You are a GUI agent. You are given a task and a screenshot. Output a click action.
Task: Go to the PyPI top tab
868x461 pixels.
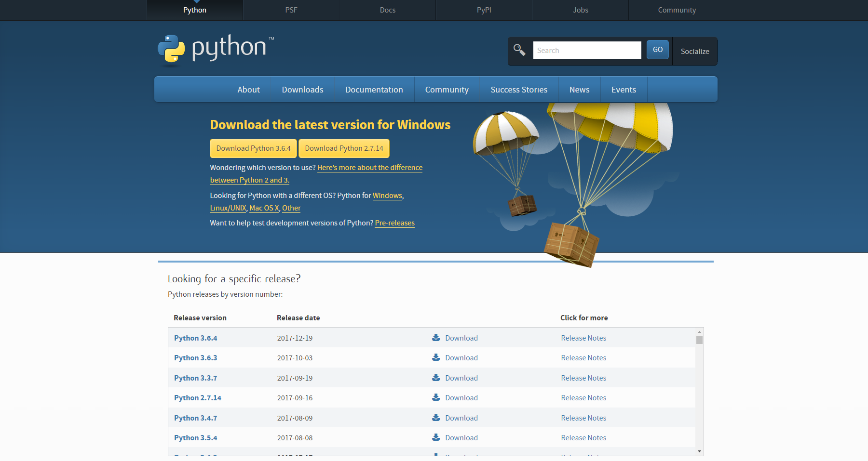click(484, 10)
